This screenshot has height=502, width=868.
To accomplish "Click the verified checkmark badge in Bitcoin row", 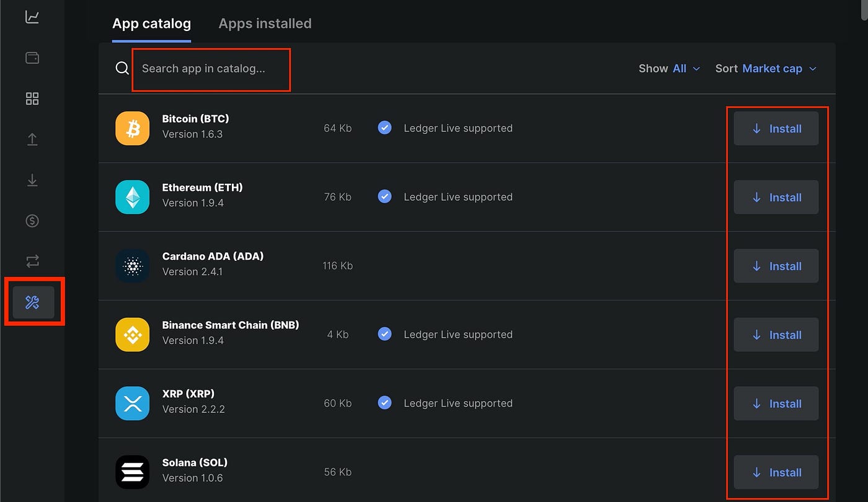I will tap(385, 128).
